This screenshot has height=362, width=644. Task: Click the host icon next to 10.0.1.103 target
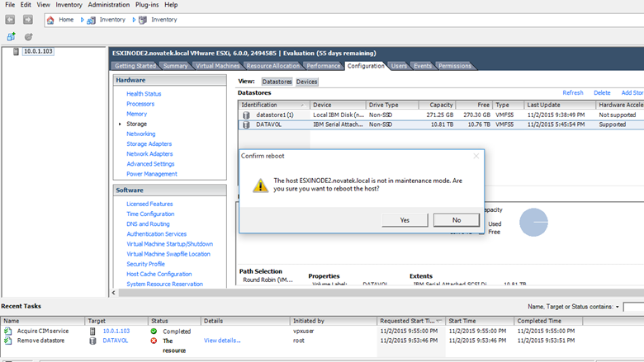click(92, 331)
